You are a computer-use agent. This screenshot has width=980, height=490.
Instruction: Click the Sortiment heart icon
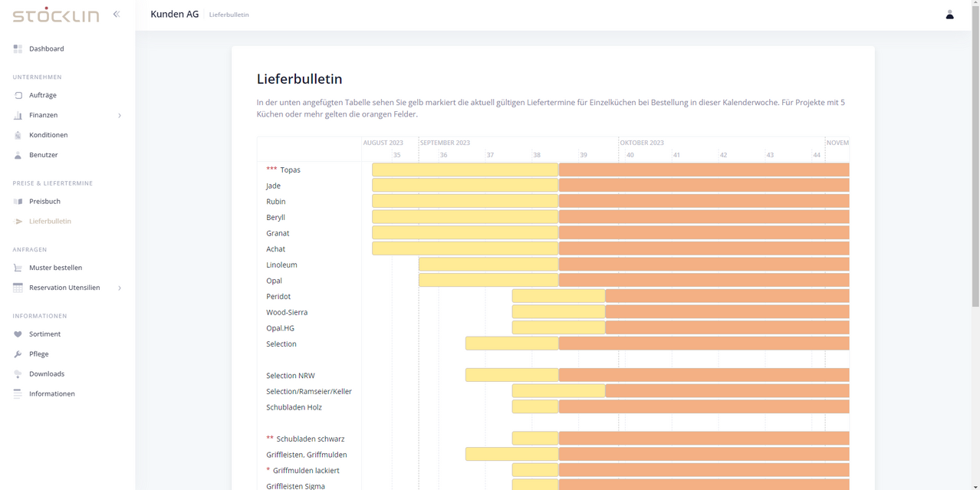18,334
